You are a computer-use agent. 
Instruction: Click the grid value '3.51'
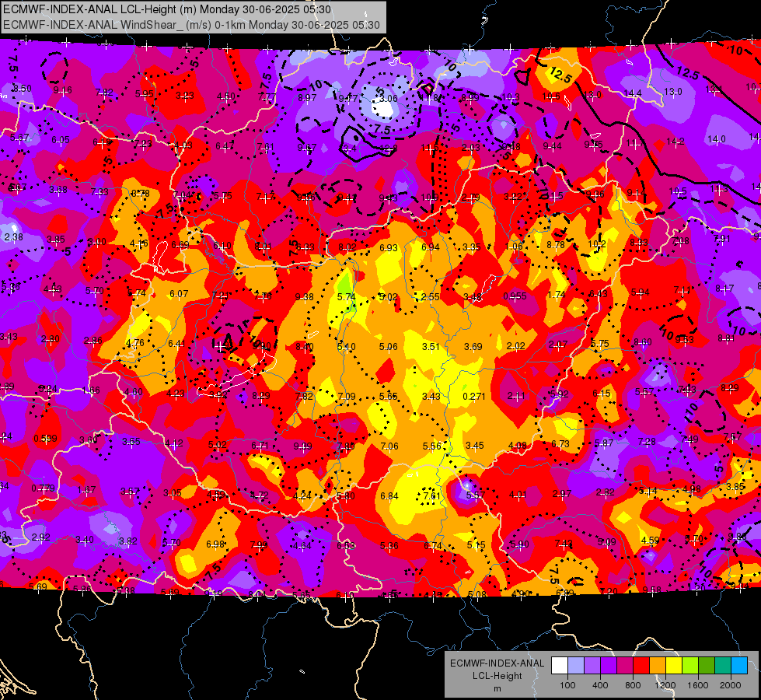(x=431, y=346)
